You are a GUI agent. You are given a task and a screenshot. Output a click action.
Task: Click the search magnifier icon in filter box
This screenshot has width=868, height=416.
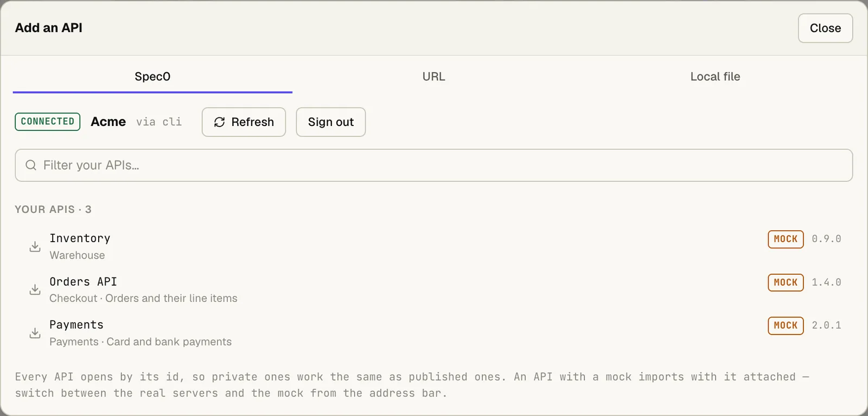point(31,165)
